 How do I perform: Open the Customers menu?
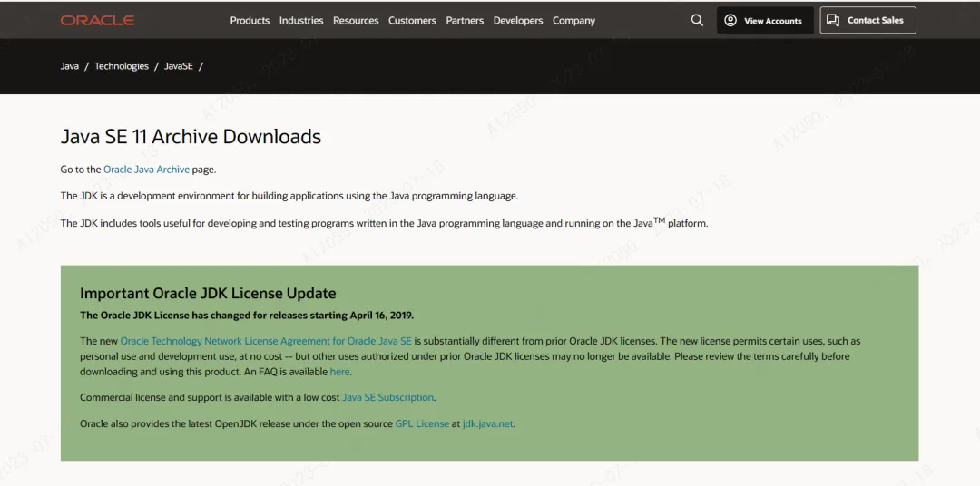coord(412,20)
